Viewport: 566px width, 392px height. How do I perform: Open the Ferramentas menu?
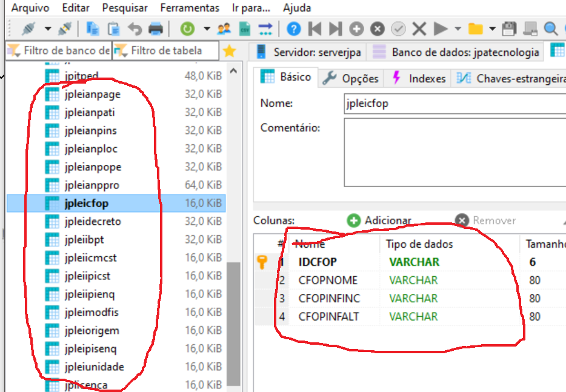point(190,8)
